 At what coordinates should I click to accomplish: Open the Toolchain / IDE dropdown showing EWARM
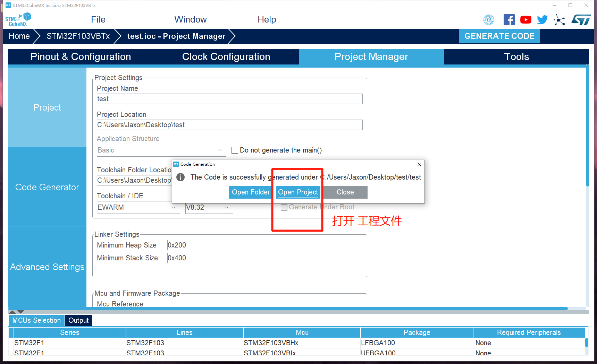point(138,207)
